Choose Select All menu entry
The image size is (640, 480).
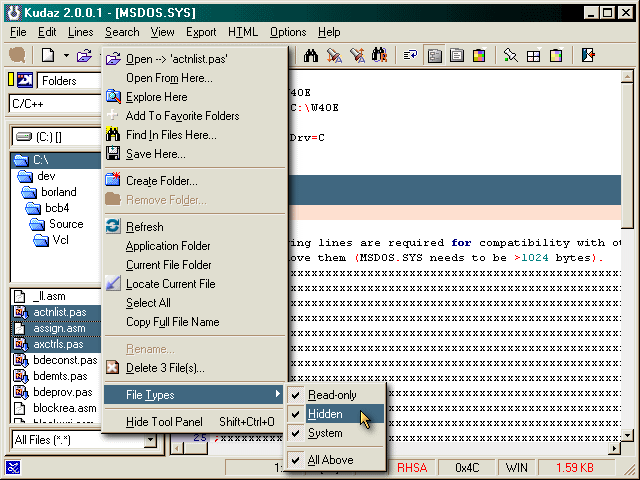tap(194, 302)
